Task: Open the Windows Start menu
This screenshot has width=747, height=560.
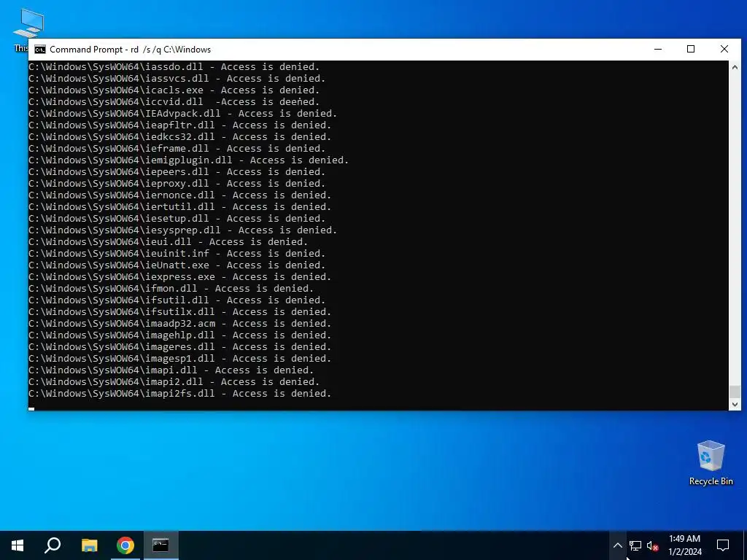Action: point(18,545)
